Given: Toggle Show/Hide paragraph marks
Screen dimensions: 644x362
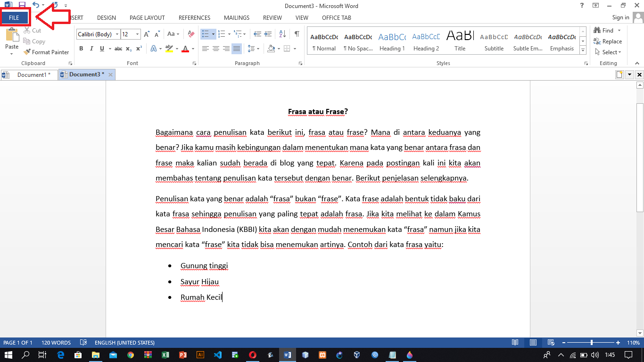Looking at the screenshot, I should pos(297,34).
